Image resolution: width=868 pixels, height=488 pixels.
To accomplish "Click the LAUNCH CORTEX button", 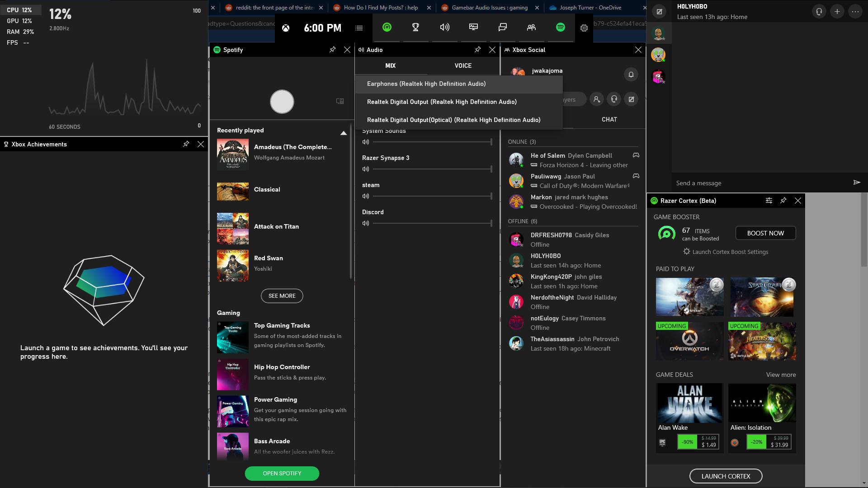I will (x=726, y=476).
